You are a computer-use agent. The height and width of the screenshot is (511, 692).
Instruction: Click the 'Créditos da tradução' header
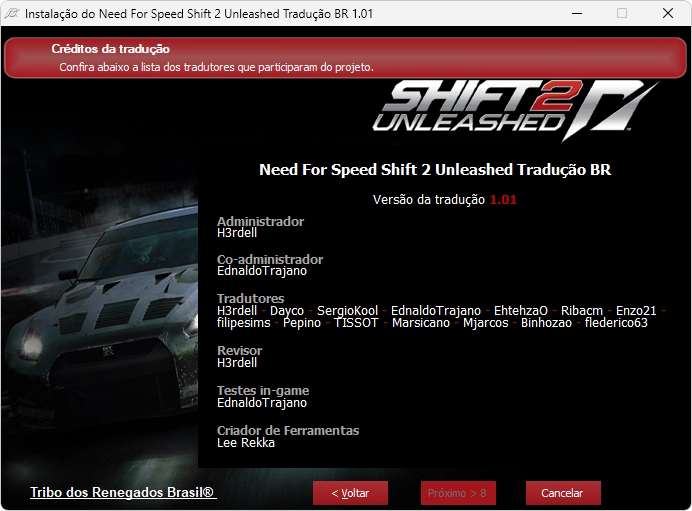tap(110, 49)
